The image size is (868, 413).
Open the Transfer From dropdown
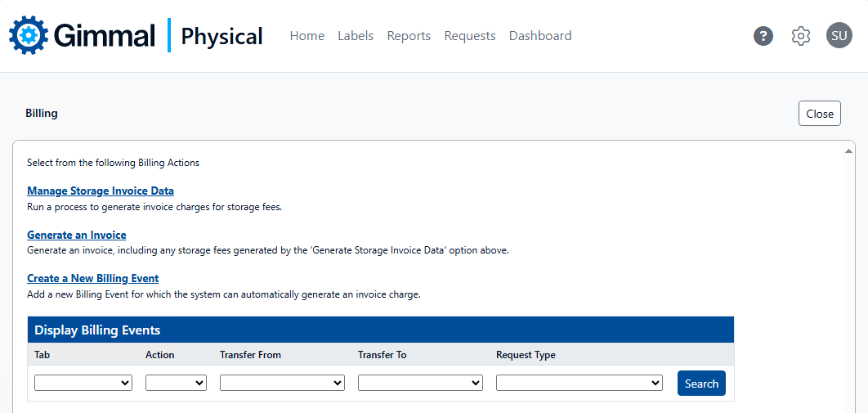point(282,383)
